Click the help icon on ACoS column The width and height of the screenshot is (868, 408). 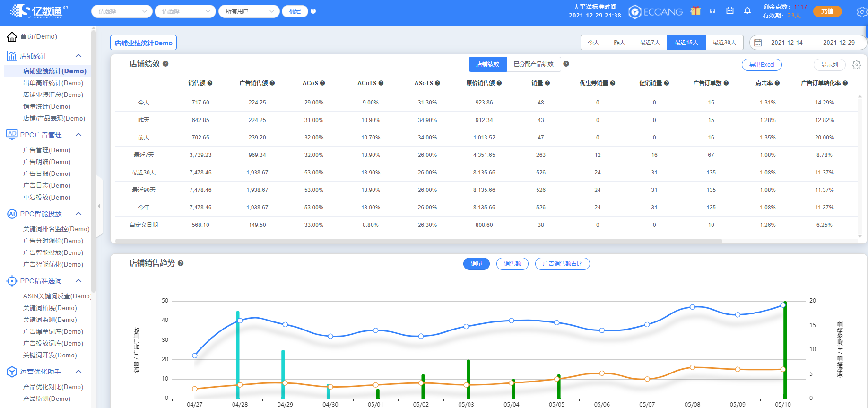[x=322, y=83]
